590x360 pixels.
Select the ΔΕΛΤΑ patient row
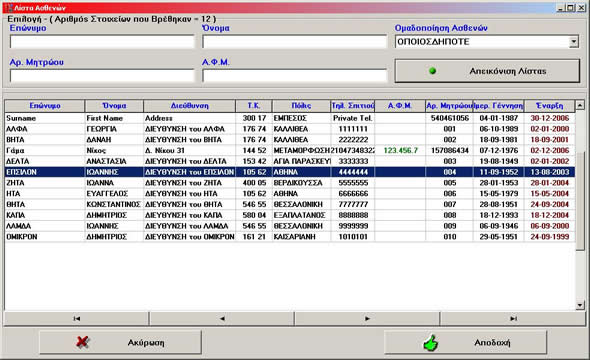click(290, 161)
